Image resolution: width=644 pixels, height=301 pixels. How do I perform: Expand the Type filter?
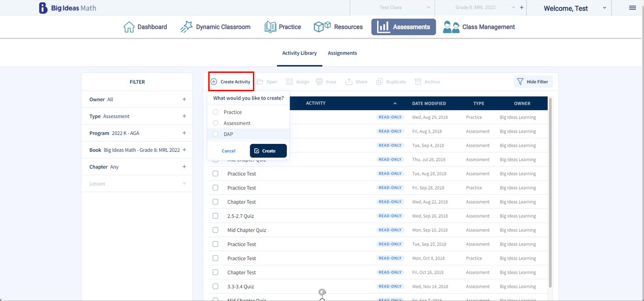coord(184,116)
